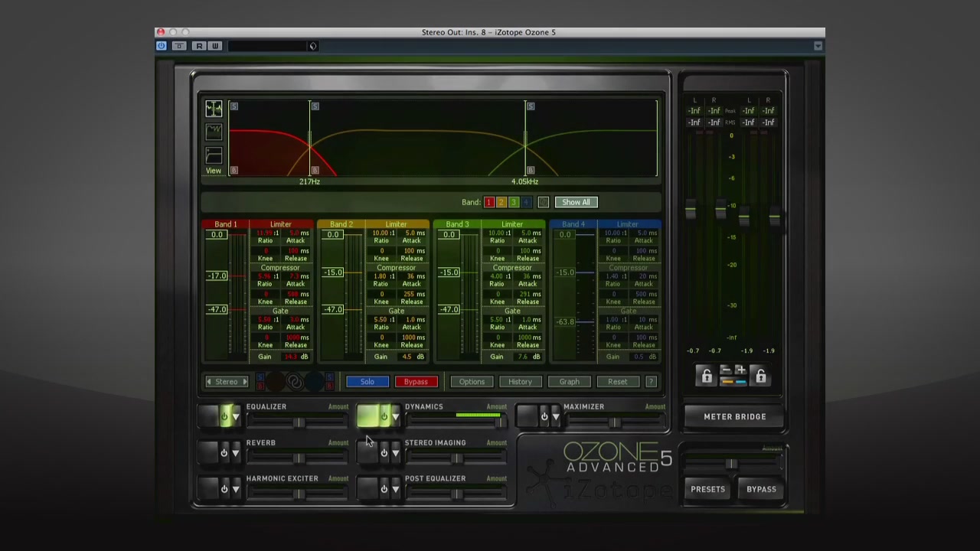Image resolution: width=980 pixels, height=551 pixels.
Task: Toggle the blue Solo button
Action: 367,381
